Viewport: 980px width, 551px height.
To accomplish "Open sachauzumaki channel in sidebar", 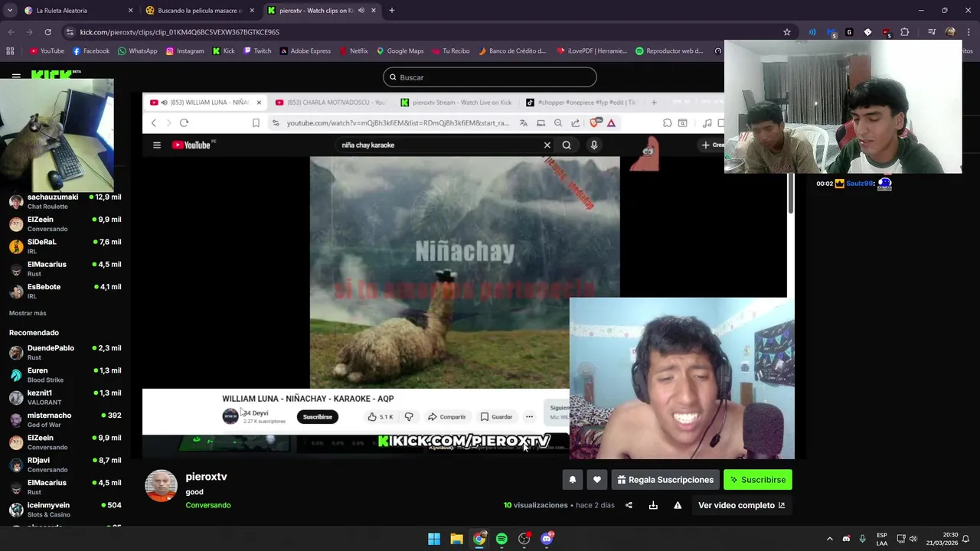I will (65, 201).
